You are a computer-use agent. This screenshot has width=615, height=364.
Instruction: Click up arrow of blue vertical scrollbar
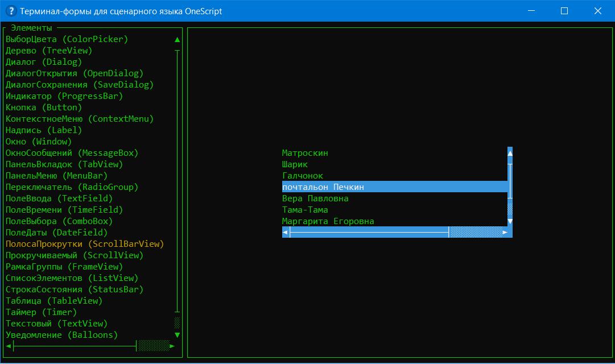(x=510, y=153)
